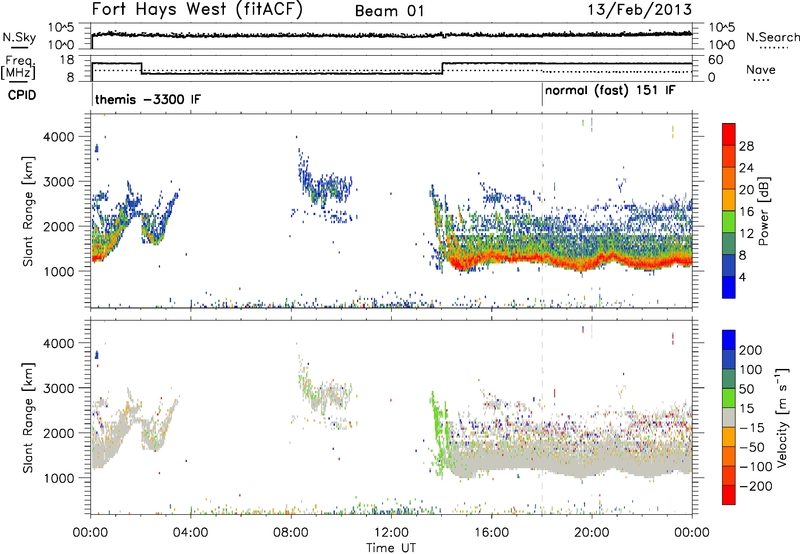Viewport: 800px width, 554px height.
Task: Click the blue bottom of Power colorbar
Action: [729, 287]
